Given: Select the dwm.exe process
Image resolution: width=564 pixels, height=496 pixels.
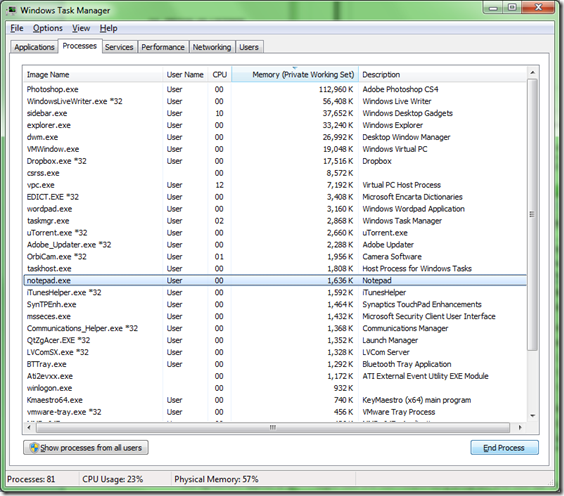Looking at the screenshot, I should (x=275, y=137).
